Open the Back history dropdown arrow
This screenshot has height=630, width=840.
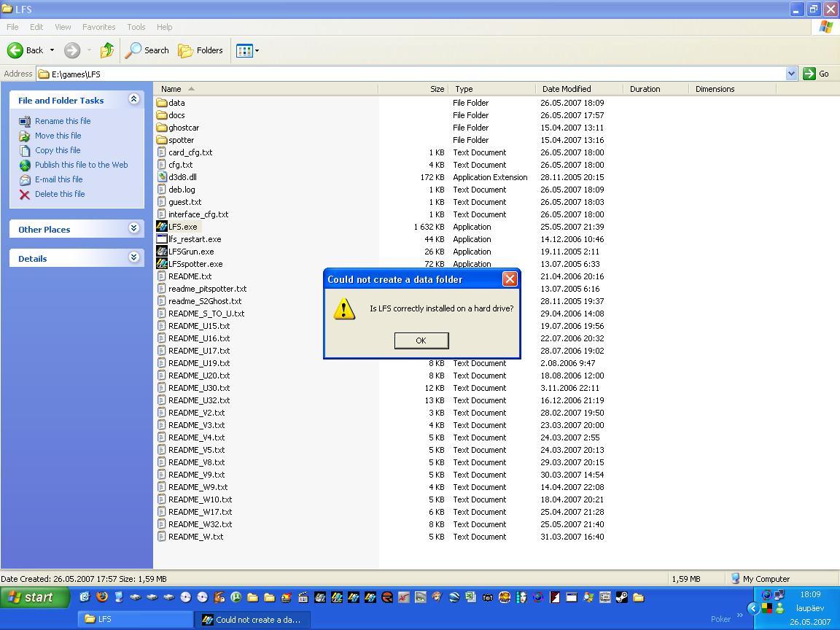click(x=52, y=50)
